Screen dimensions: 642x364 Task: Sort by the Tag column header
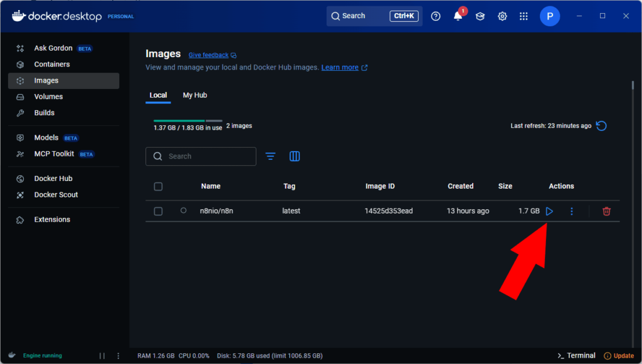pyautogui.click(x=289, y=186)
